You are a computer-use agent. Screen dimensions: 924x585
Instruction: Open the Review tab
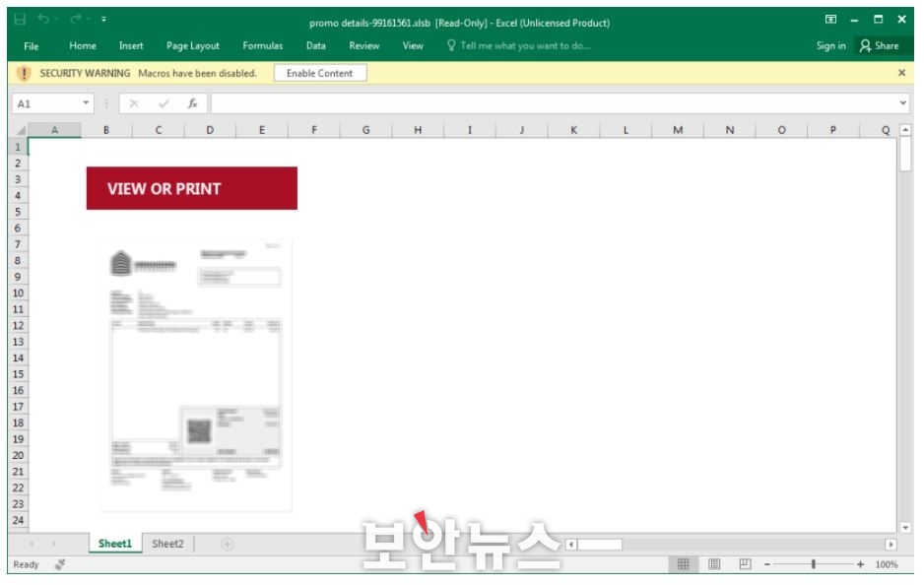(x=364, y=46)
